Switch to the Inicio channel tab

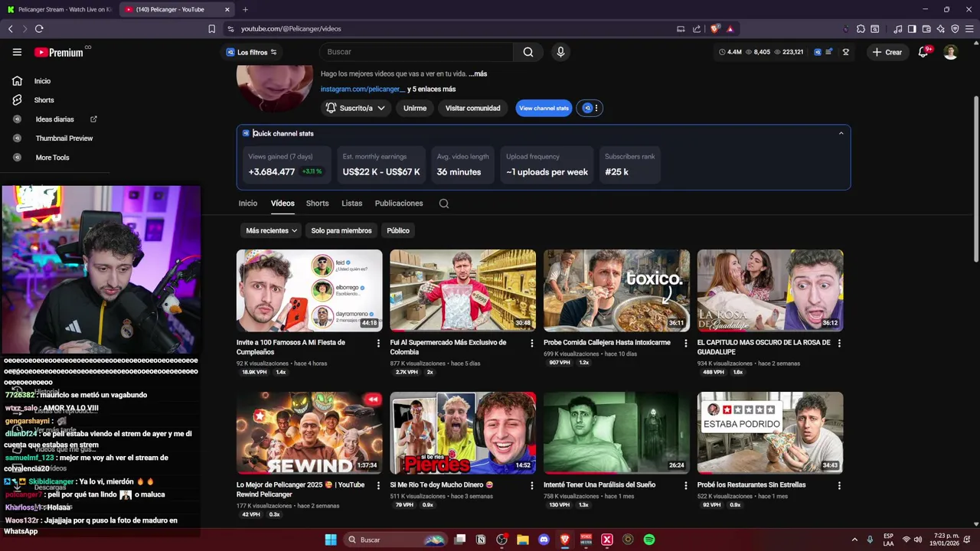pos(247,204)
